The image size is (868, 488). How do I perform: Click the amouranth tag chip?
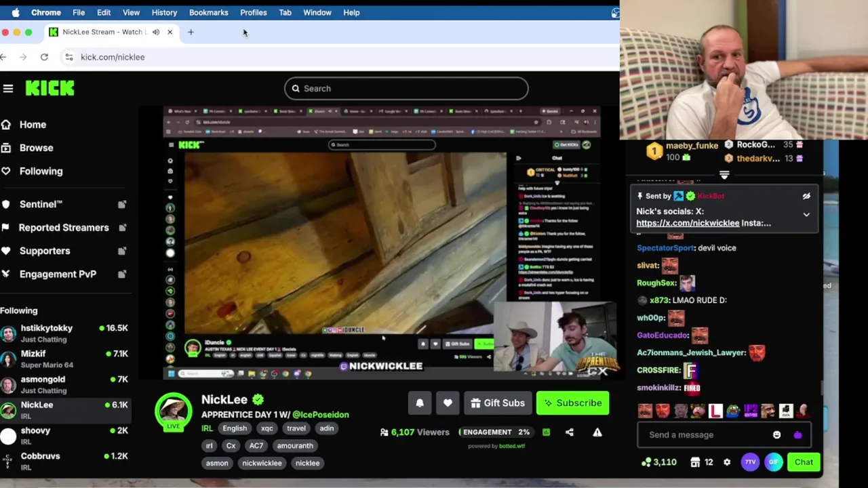[295, 446]
